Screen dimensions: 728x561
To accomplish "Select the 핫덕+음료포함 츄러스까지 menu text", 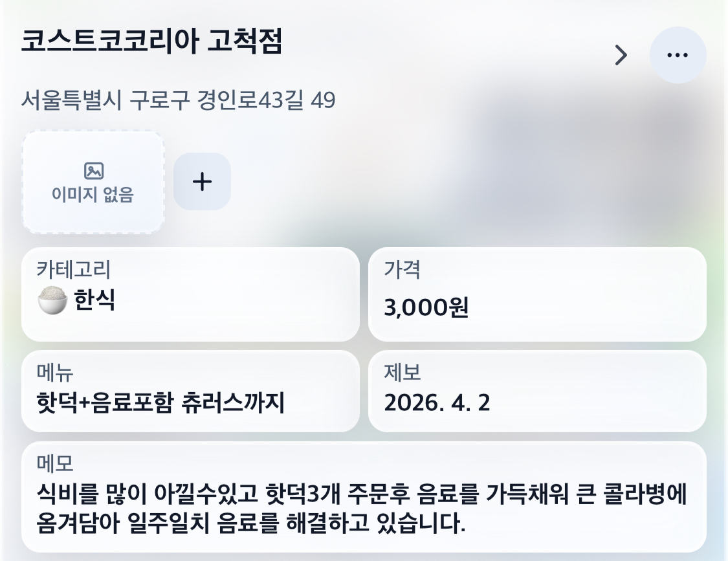I will 161,403.
